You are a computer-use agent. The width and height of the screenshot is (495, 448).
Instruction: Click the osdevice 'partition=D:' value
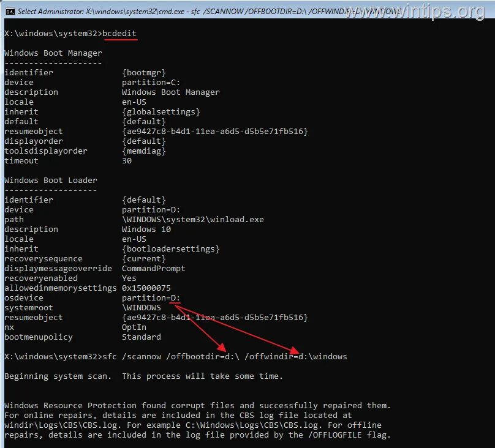click(x=151, y=298)
